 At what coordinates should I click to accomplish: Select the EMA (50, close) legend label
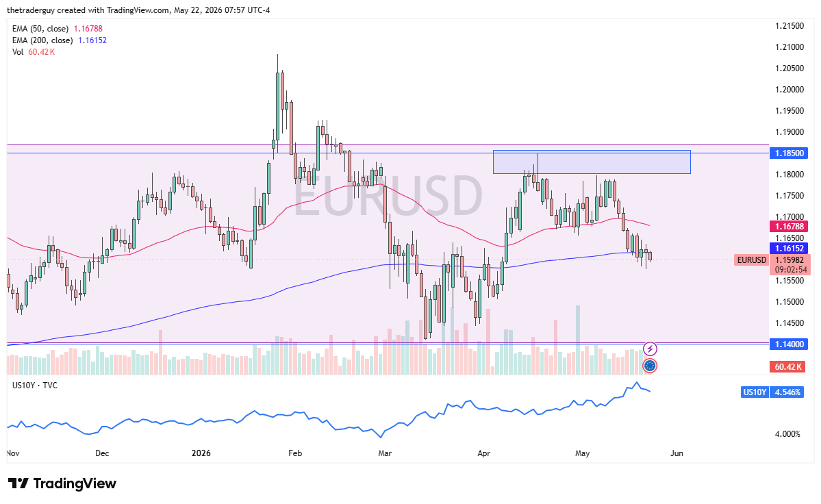(x=40, y=29)
